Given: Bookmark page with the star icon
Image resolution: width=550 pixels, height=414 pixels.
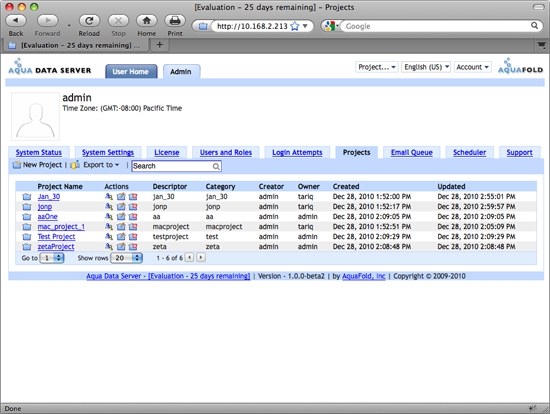Looking at the screenshot, I should coord(295,26).
